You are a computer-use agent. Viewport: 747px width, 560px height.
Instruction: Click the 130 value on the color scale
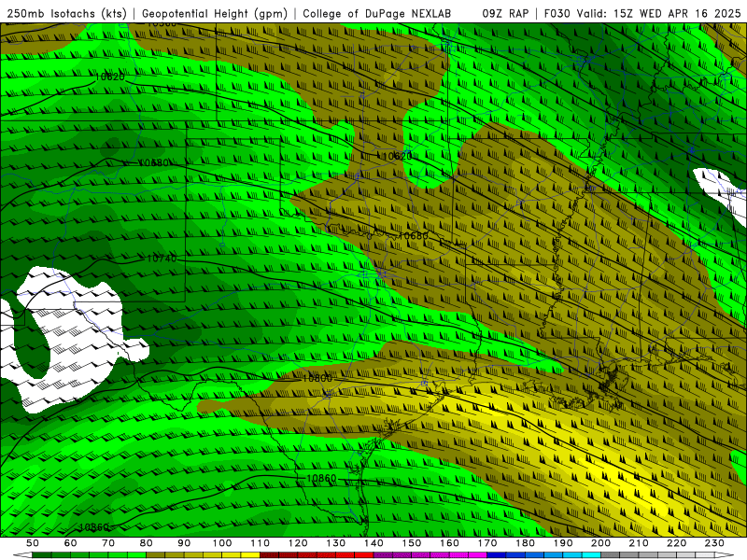point(336,543)
